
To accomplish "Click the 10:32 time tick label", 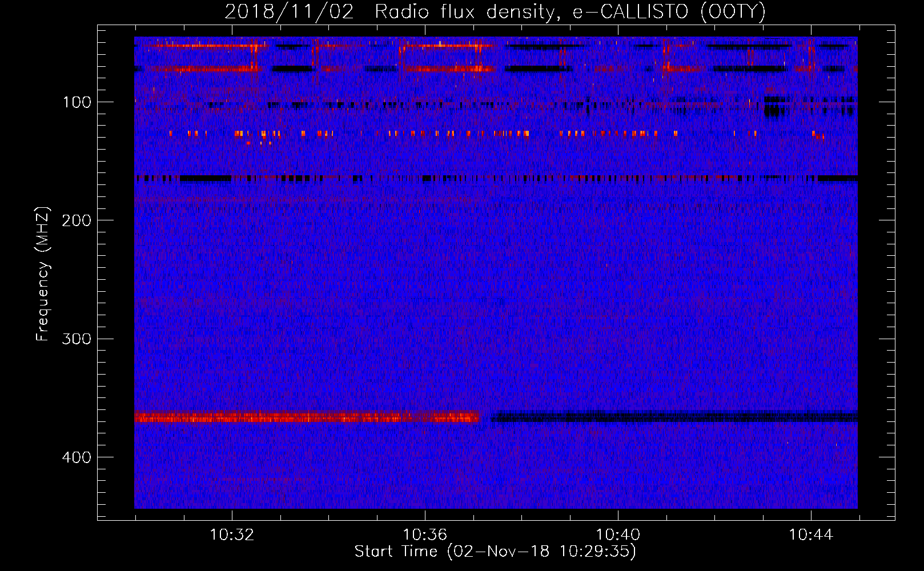I will [232, 535].
